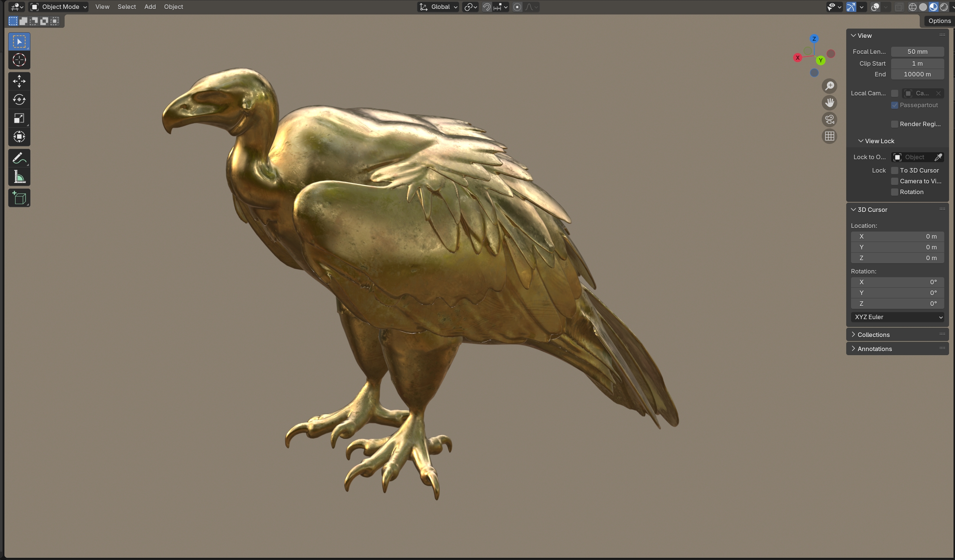955x560 pixels.
Task: Open the Add menu
Action: [x=150, y=7]
